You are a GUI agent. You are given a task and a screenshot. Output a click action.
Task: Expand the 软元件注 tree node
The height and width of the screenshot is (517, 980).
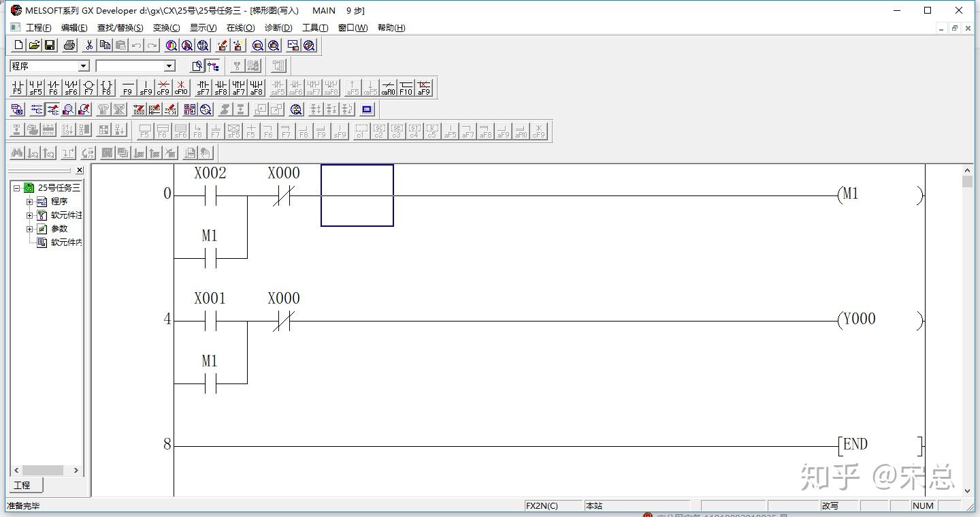30,215
